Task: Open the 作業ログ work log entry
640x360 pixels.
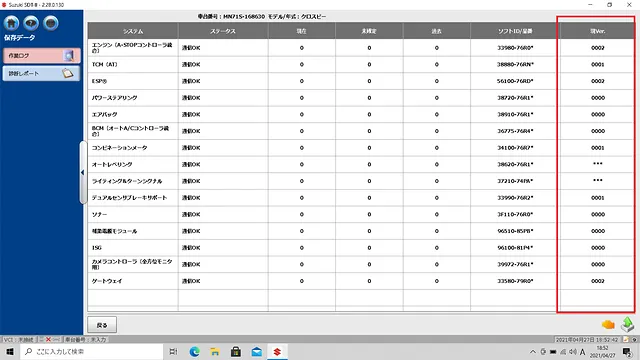Action: 41,56
